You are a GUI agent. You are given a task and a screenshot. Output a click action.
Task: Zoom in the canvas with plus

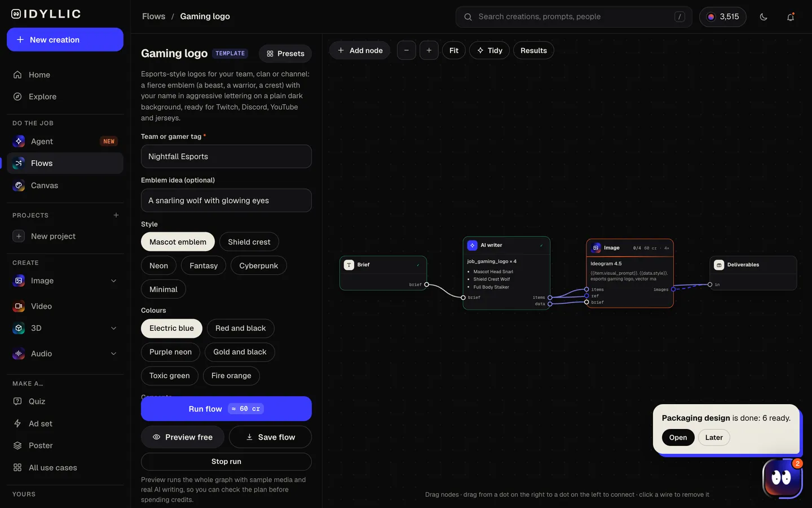click(x=429, y=50)
